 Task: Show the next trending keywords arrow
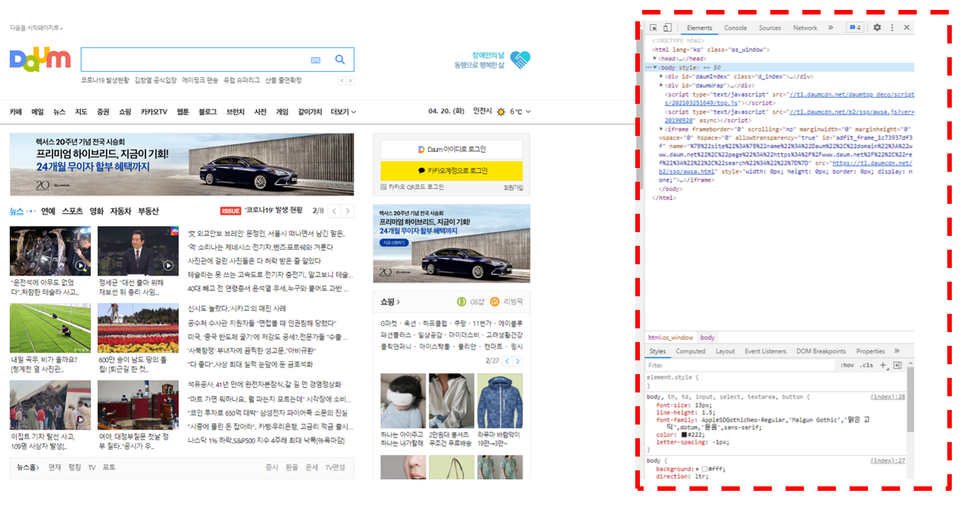pos(350,80)
